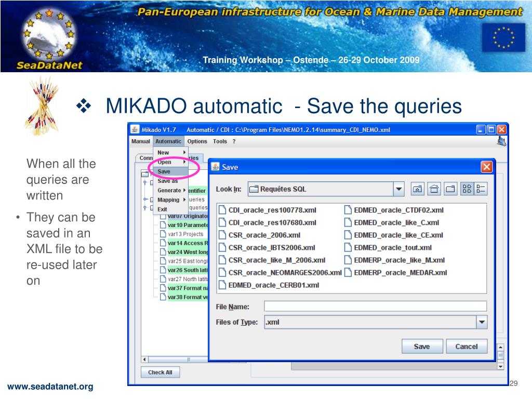Go up one folder level icon
Image resolution: width=532 pixels, height=399 pixels.
418,189
